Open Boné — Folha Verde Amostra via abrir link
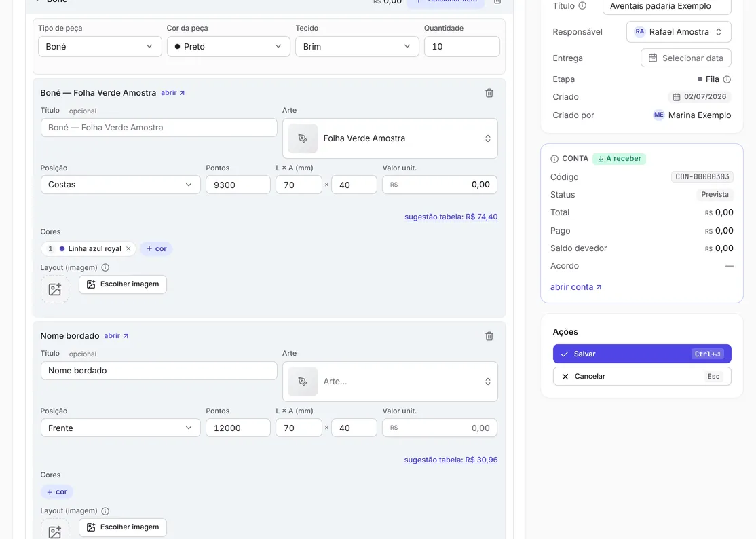Screen dimensions: 756x539 tap(172, 92)
